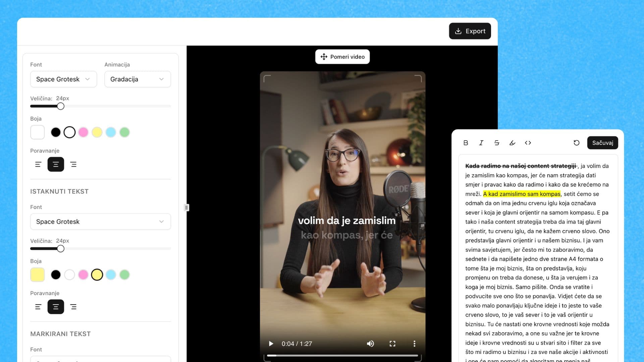The width and height of the screenshot is (644, 362).
Task: Save the transcript with Sačuvaj
Action: (602, 143)
